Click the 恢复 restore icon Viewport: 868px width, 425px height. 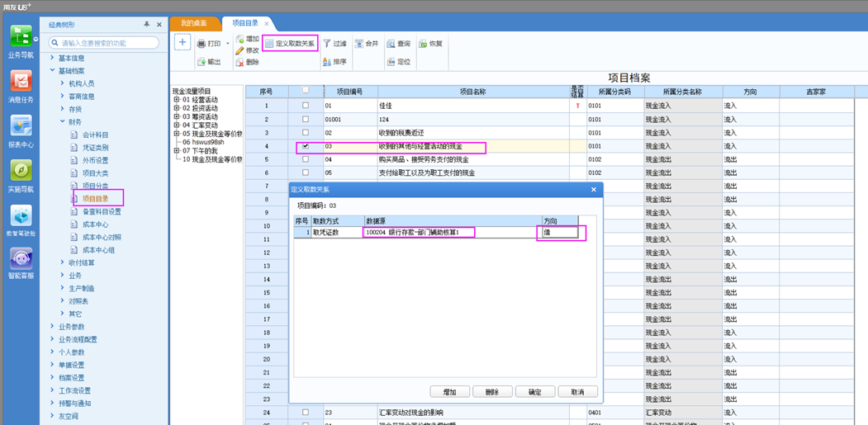pyautogui.click(x=422, y=43)
